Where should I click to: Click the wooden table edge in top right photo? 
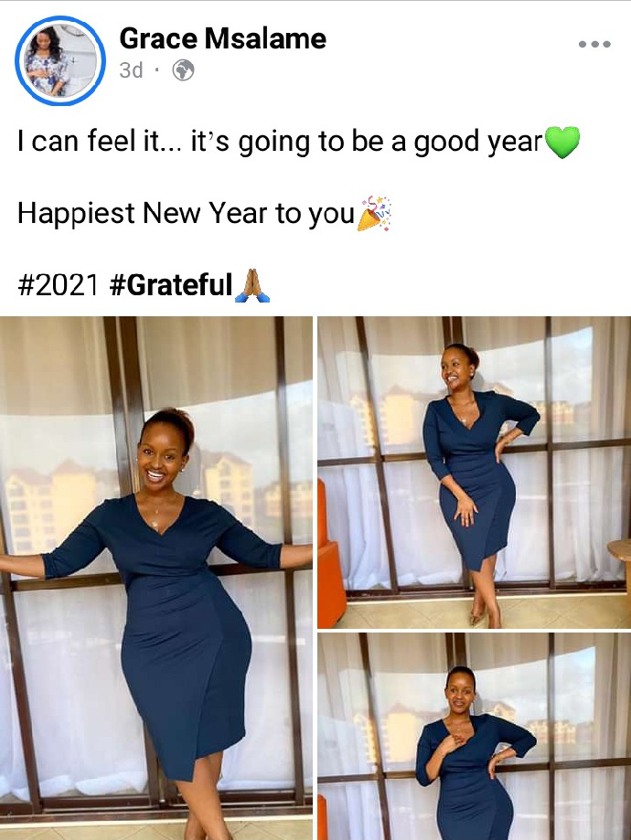pos(620,551)
